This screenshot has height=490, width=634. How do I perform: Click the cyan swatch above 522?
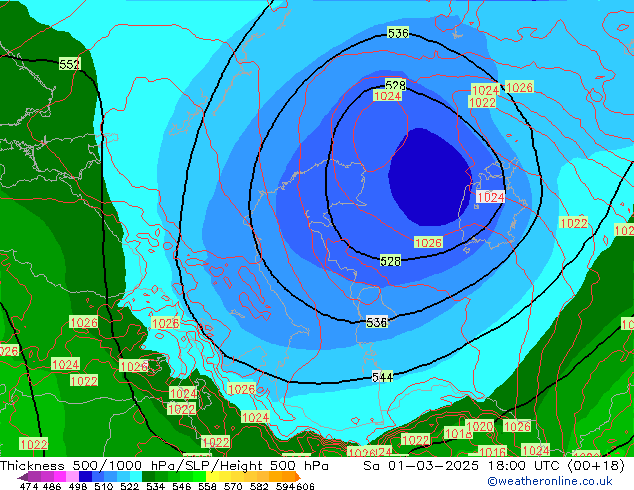(x=136, y=476)
